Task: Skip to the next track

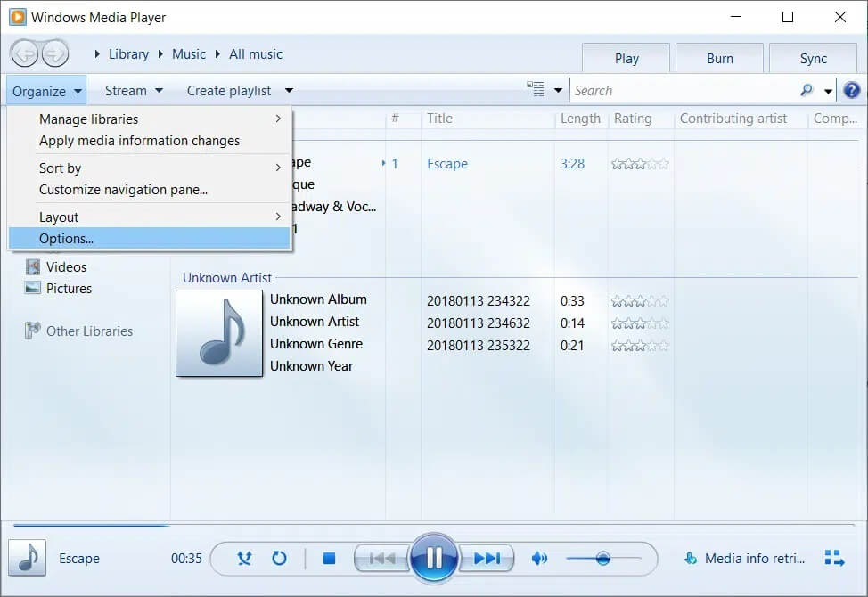Action: pyautogui.click(x=487, y=559)
